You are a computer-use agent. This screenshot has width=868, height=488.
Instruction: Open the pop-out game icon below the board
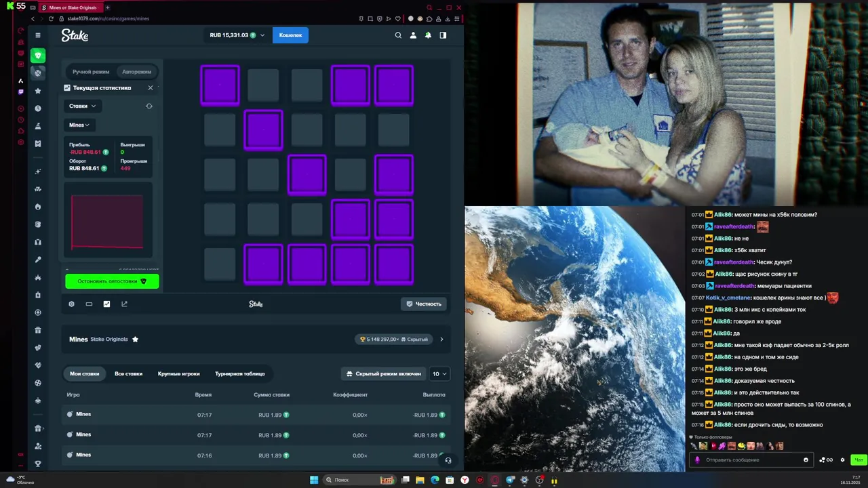[124, 304]
